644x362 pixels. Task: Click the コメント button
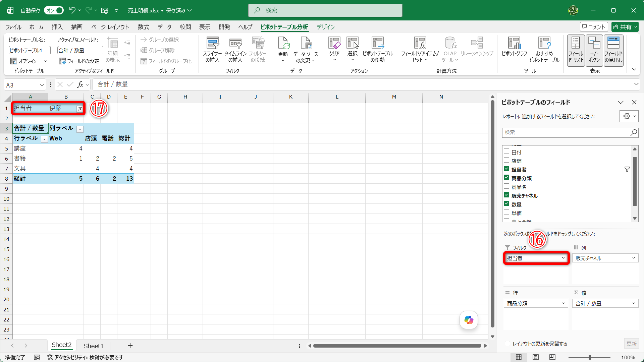[x=594, y=27]
